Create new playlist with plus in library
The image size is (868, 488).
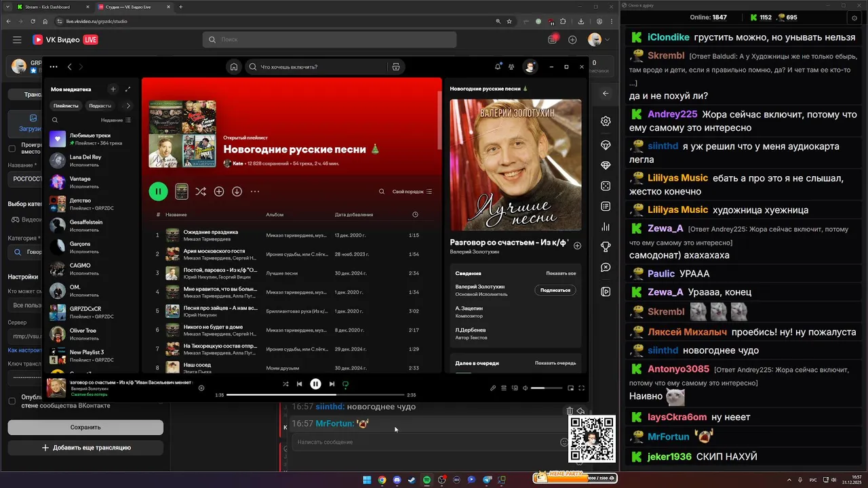pos(113,89)
